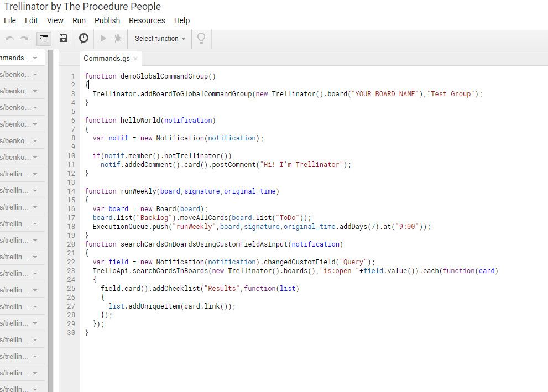Click the "9:00" string in code
This screenshot has width=548, height=392.
(x=407, y=226)
